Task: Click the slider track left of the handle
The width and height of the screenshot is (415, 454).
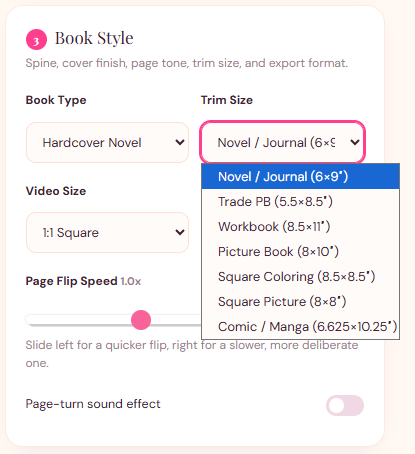Action: pyautogui.click(x=79, y=320)
